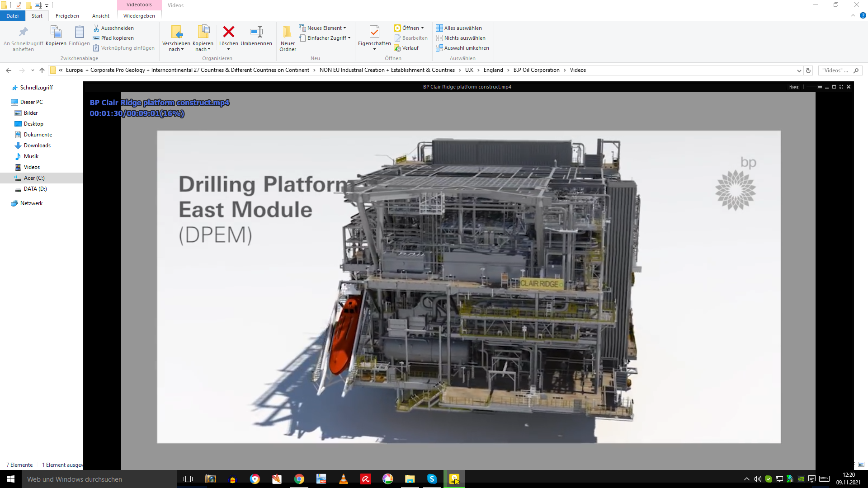The image size is (868, 488).
Task: Click Nichts auswählen
Action: click(461, 38)
